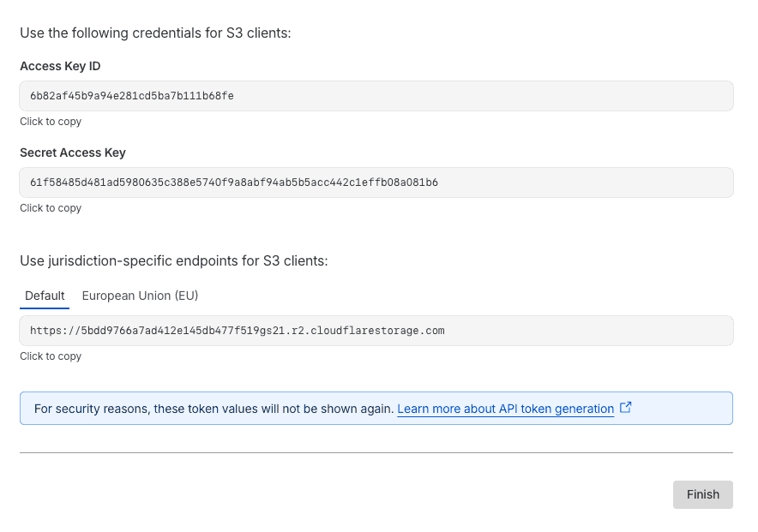Switch to the European Union (EU) tab
Image resolution: width=758 pixels, height=532 pixels.
pyautogui.click(x=140, y=296)
